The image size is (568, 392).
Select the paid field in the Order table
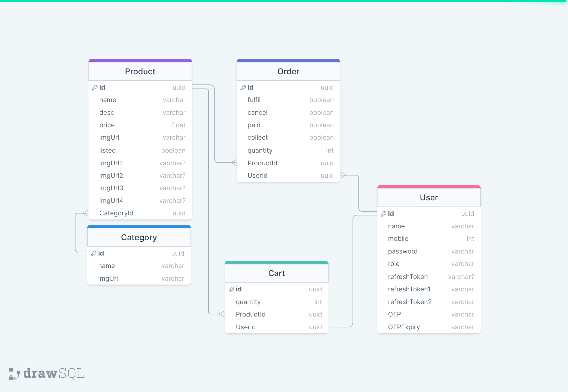(x=254, y=125)
